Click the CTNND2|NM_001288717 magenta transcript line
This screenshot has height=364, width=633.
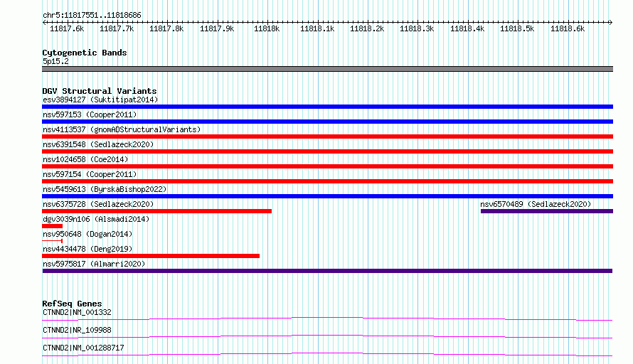(x=327, y=354)
